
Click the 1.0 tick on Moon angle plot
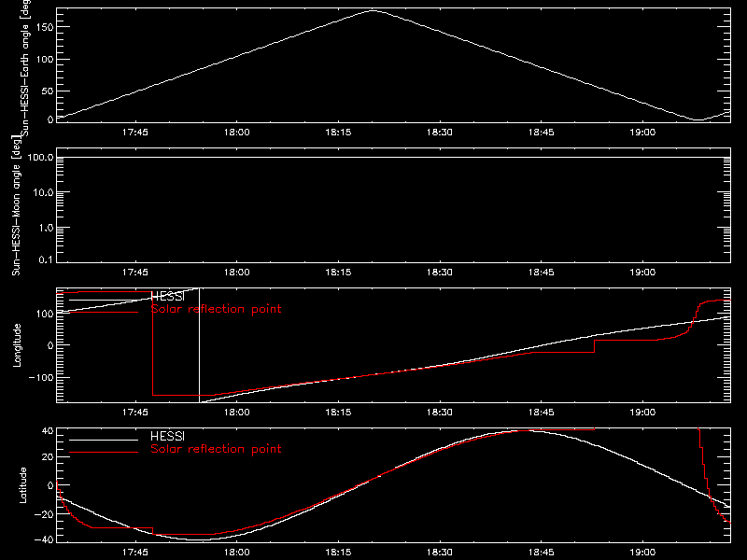46,228
